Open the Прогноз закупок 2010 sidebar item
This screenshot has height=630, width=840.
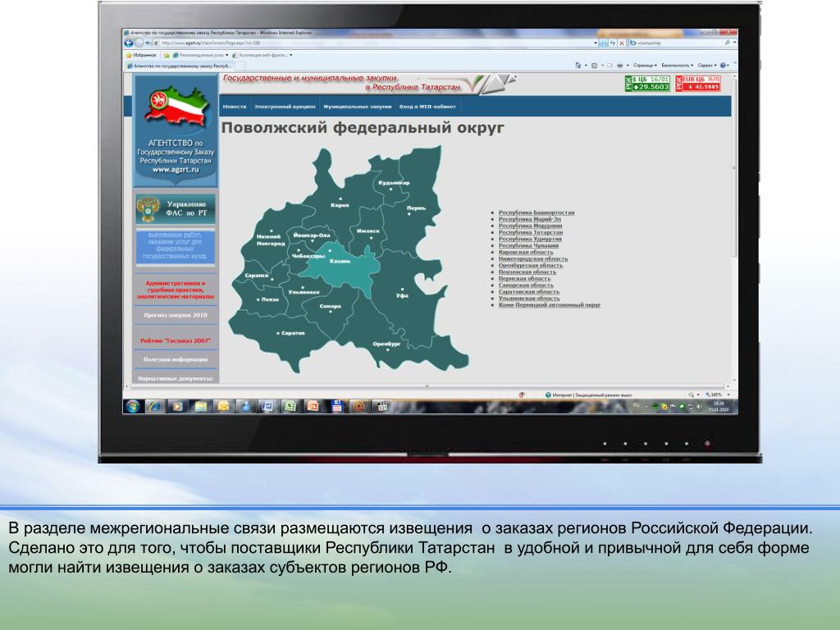click(176, 315)
